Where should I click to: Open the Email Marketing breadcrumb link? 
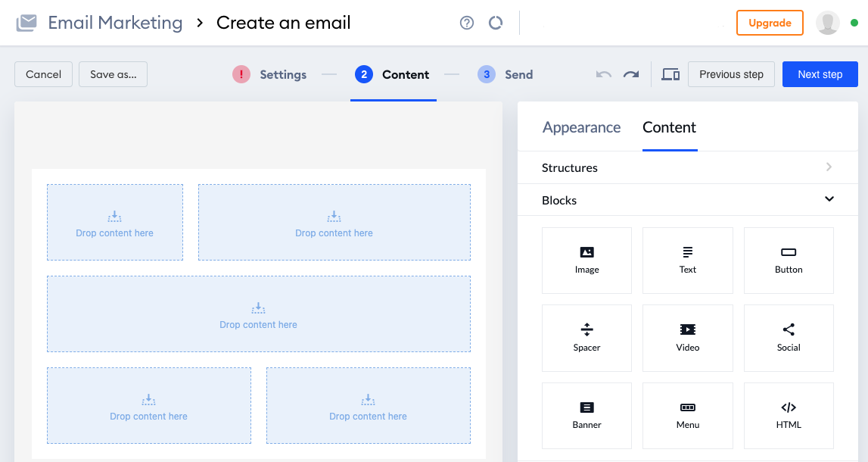tap(115, 23)
